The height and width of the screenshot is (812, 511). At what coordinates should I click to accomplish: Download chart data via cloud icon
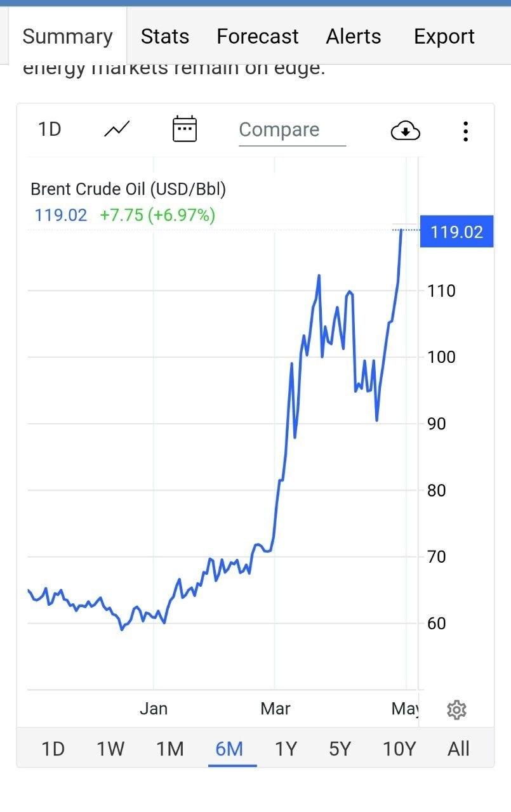405,131
